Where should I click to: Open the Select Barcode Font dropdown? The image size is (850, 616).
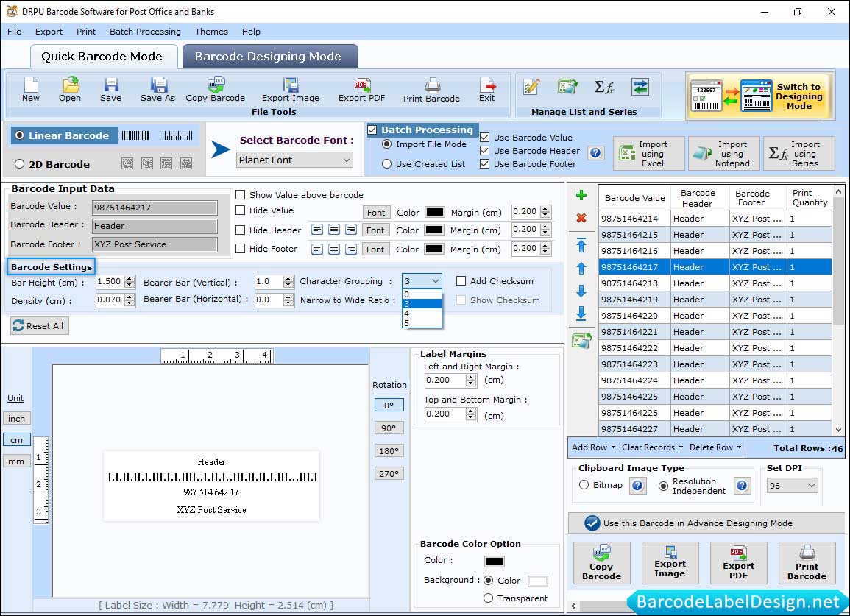coord(295,160)
